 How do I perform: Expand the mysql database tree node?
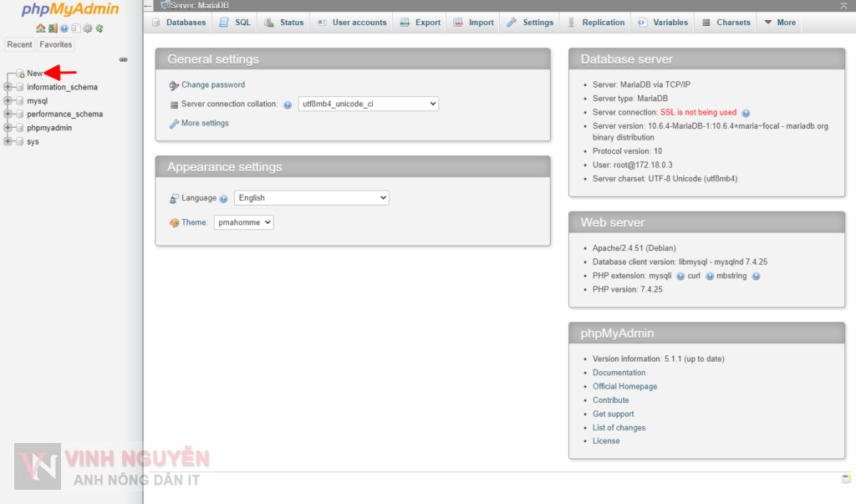[x=7, y=100]
